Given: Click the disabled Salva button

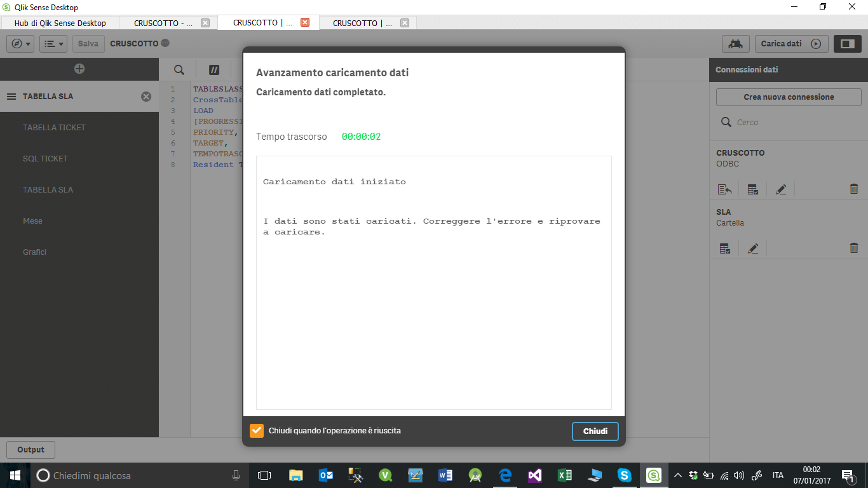Looking at the screenshot, I should (88, 44).
